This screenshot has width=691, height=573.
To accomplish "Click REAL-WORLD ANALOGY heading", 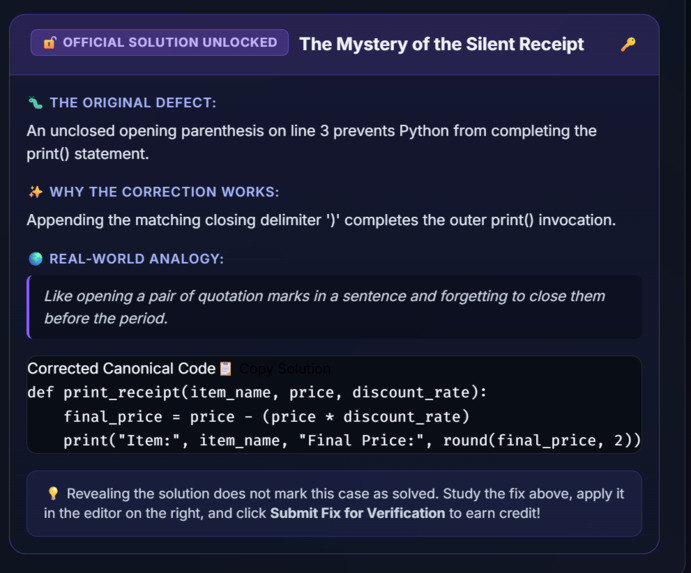I will (137, 259).
